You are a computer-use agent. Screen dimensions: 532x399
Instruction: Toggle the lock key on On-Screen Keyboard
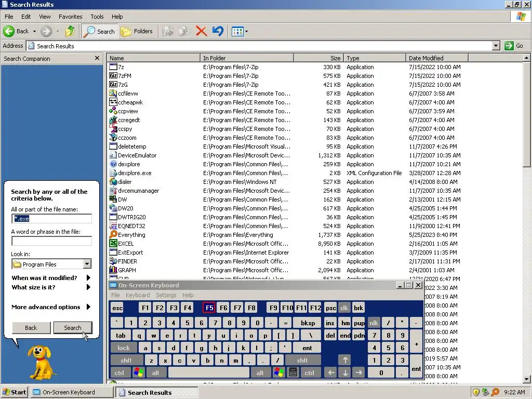tap(124, 348)
